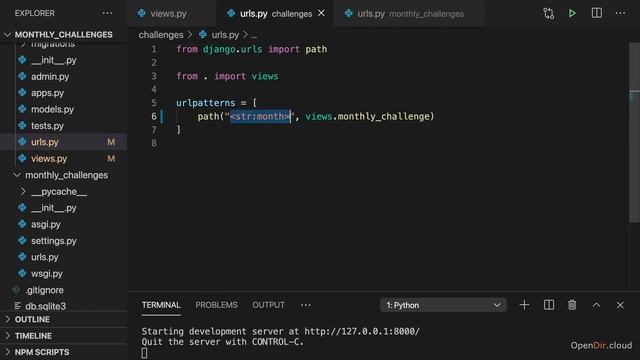Open settings.py in the explorer
640x360 pixels.
(x=53, y=241)
